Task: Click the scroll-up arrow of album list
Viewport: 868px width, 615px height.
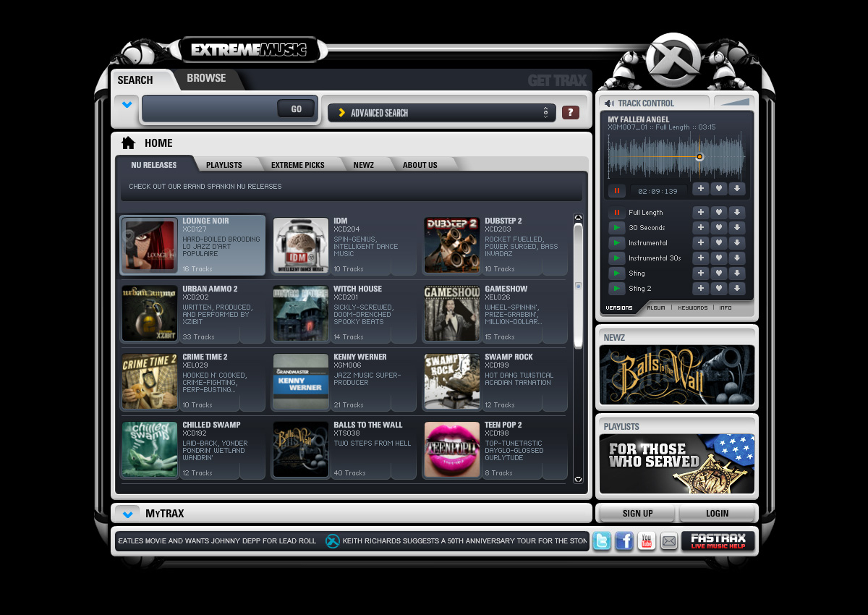Action: [x=578, y=218]
